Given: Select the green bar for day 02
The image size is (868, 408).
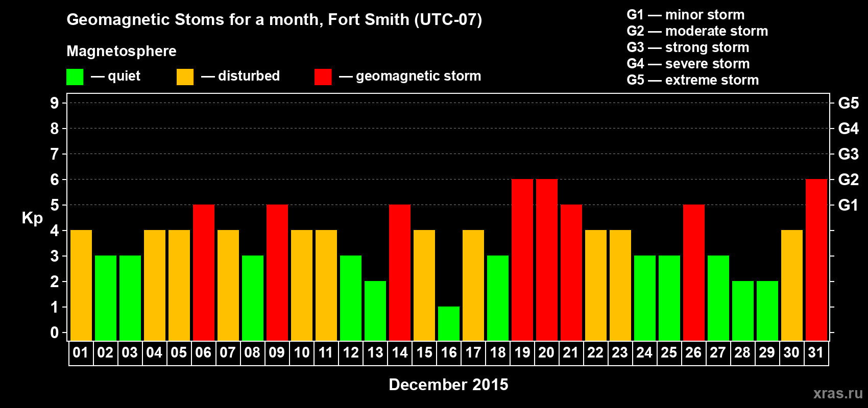Looking at the screenshot, I should (x=106, y=298).
